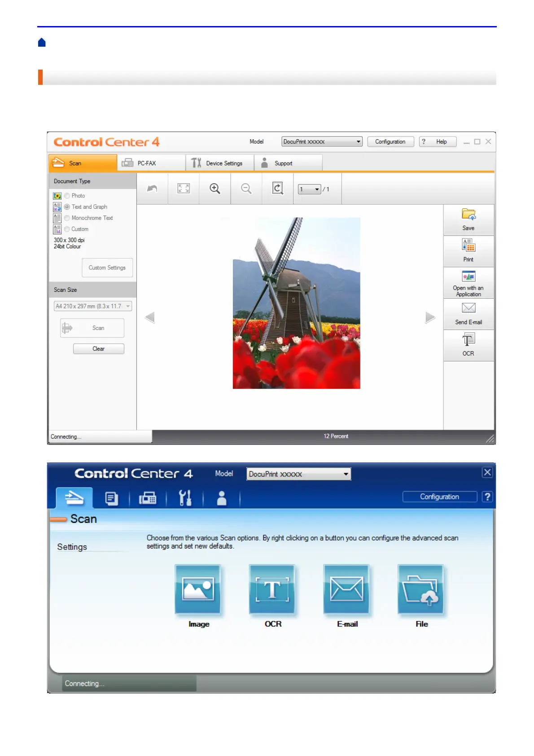Click the Print icon in the right panel
The width and height of the screenshot is (534, 756).
click(x=468, y=245)
